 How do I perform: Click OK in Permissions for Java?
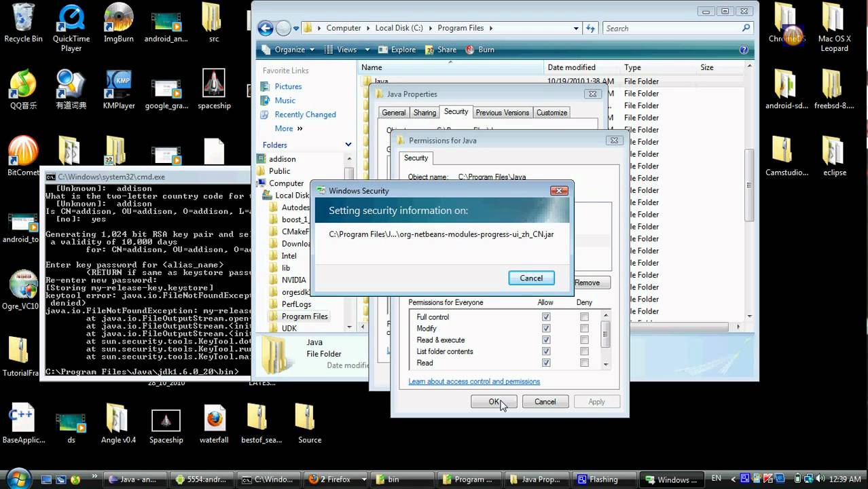point(494,402)
